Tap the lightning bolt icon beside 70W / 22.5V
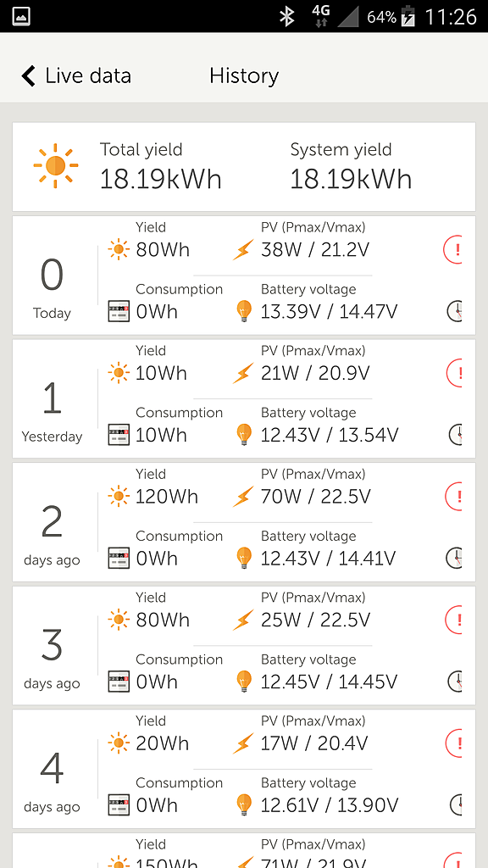Viewport: 488px width, 868px height. pos(243,497)
